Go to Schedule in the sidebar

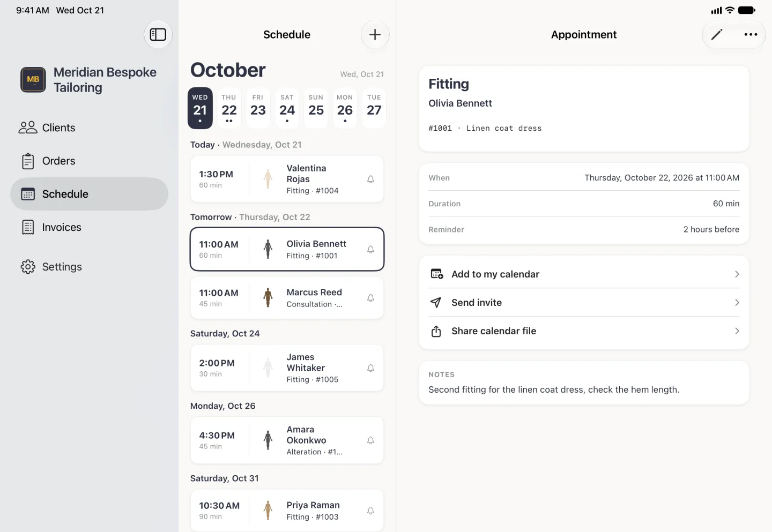pos(89,194)
